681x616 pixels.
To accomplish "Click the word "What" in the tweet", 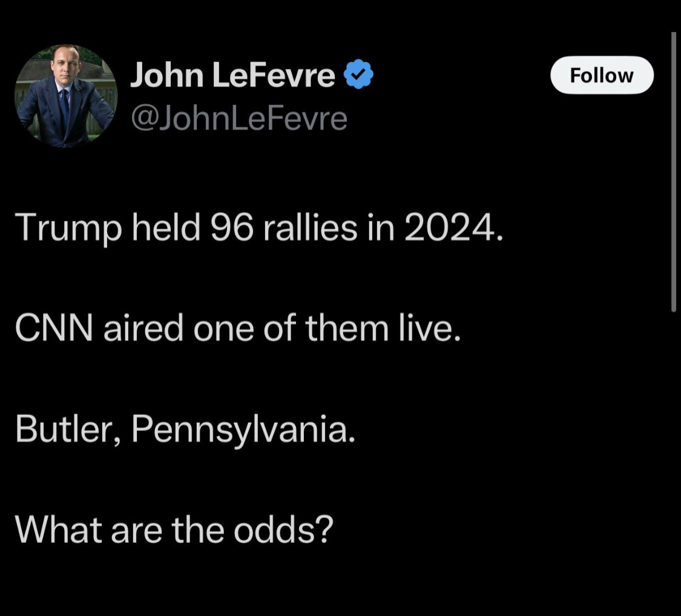I will click(59, 529).
